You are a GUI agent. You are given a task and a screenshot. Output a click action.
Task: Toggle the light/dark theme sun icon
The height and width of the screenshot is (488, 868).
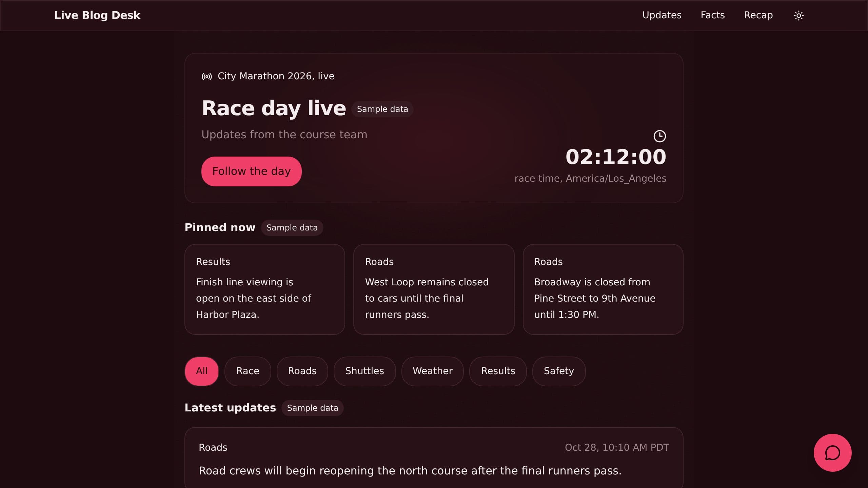798,16
